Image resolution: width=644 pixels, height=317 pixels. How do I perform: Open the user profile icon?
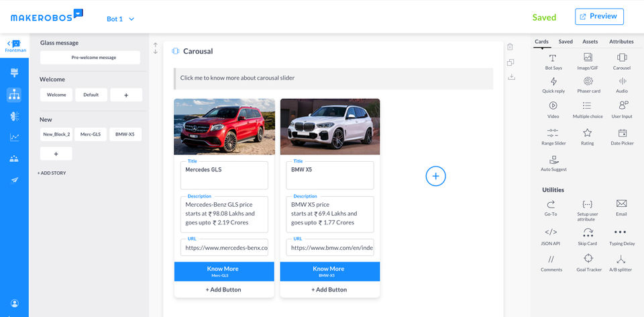[x=14, y=304]
